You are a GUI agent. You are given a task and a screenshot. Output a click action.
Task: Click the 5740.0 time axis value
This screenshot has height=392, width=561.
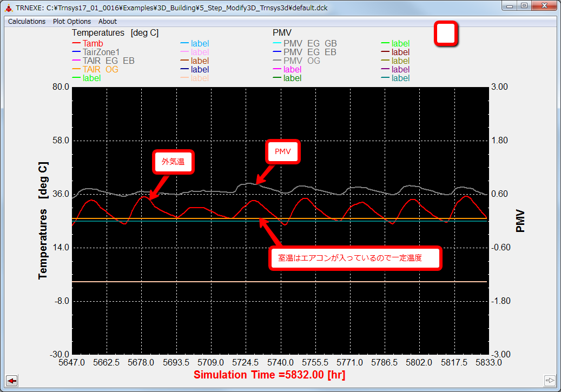click(280, 363)
